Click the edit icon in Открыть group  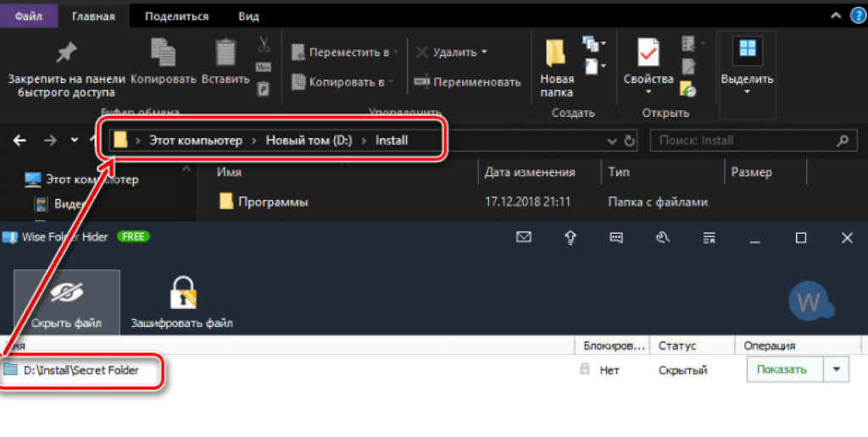(x=688, y=66)
